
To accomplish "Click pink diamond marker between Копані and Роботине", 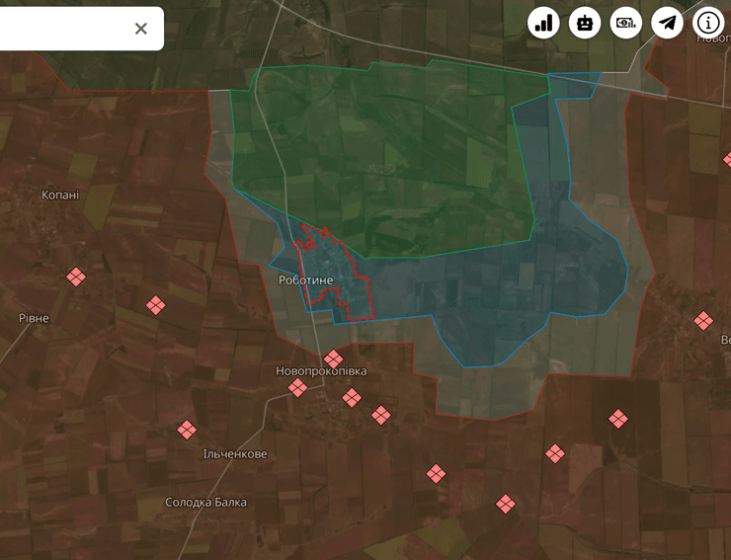I will (x=155, y=305).
